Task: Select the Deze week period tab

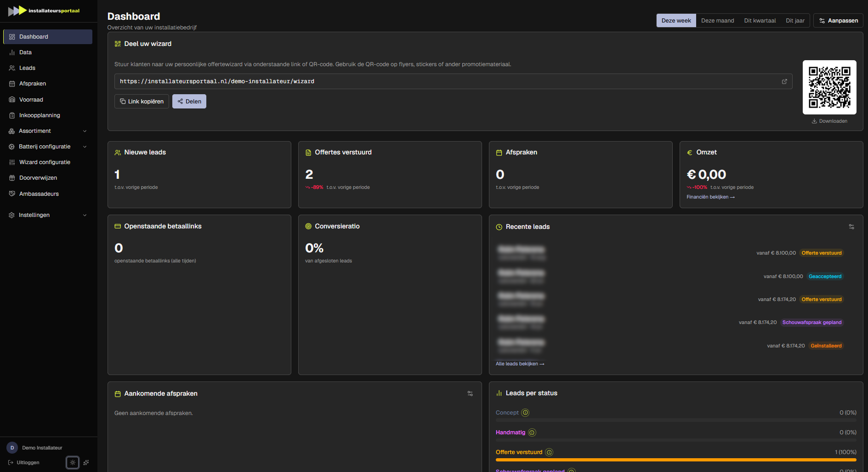Action: pos(676,21)
